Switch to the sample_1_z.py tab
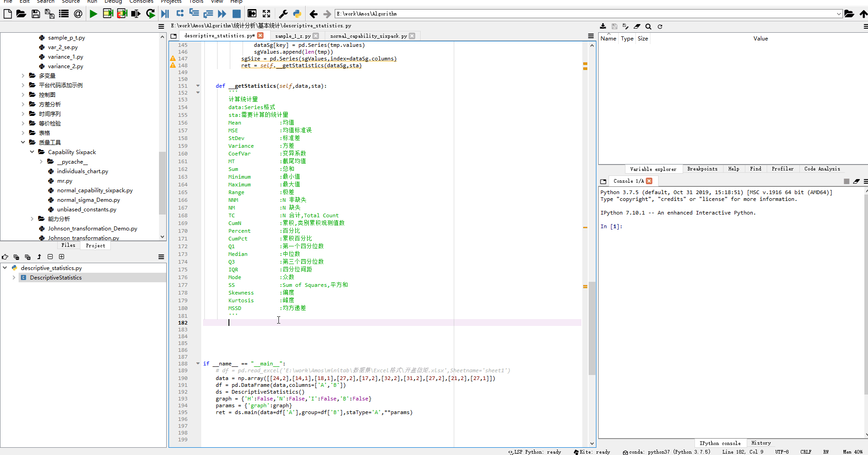868x455 pixels. (293, 36)
